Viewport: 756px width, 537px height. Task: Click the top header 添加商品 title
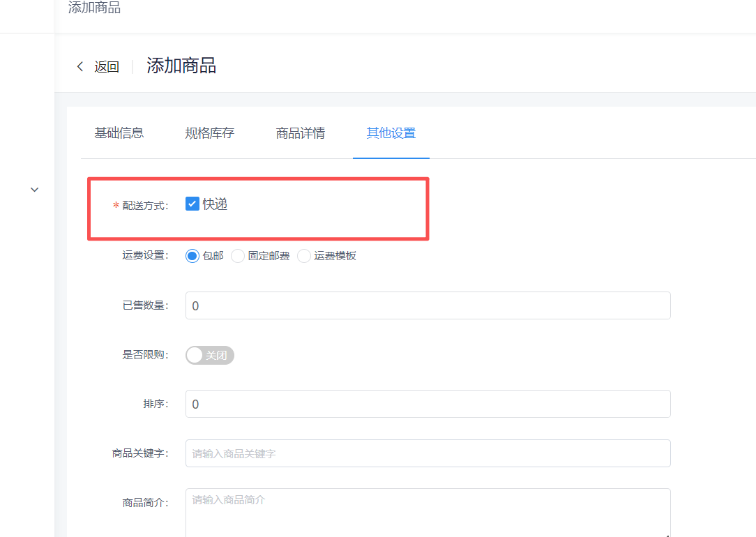pos(94,8)
